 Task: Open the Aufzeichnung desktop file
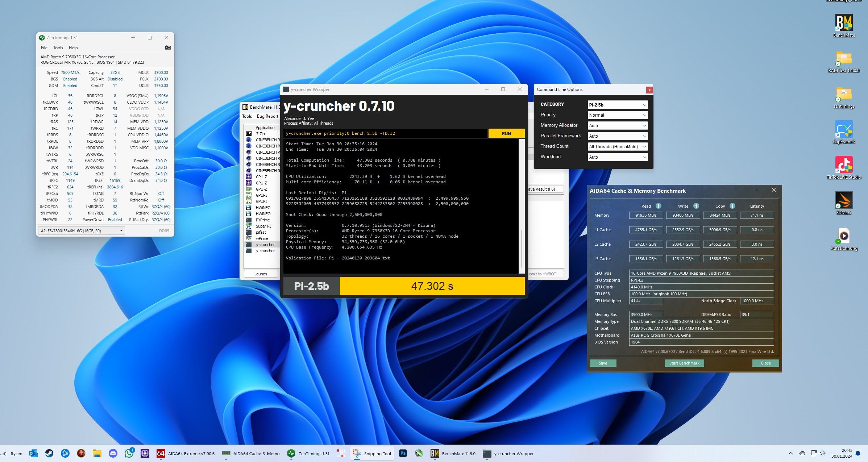tap(844, 239)
